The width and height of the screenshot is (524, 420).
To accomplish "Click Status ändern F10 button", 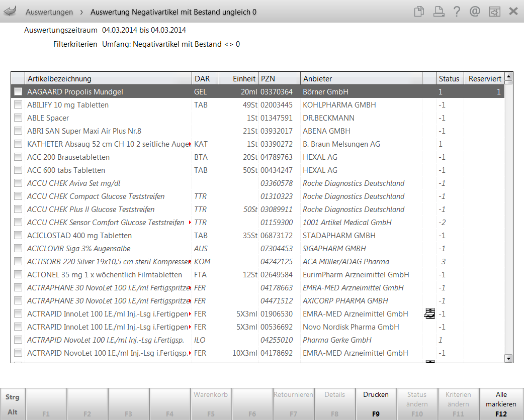I will point(417,404).
